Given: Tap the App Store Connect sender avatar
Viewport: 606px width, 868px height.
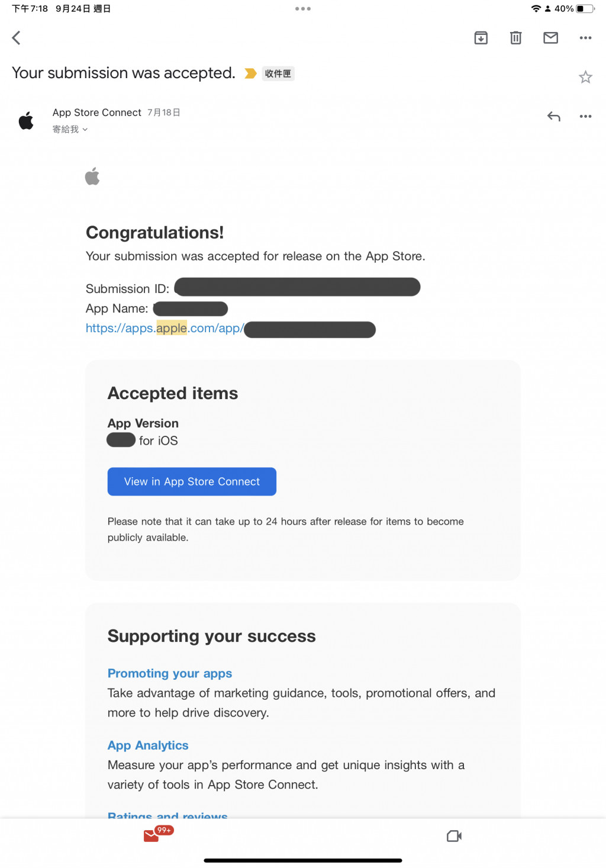Looking at the screenshot, I should click(x=27, y=120).
